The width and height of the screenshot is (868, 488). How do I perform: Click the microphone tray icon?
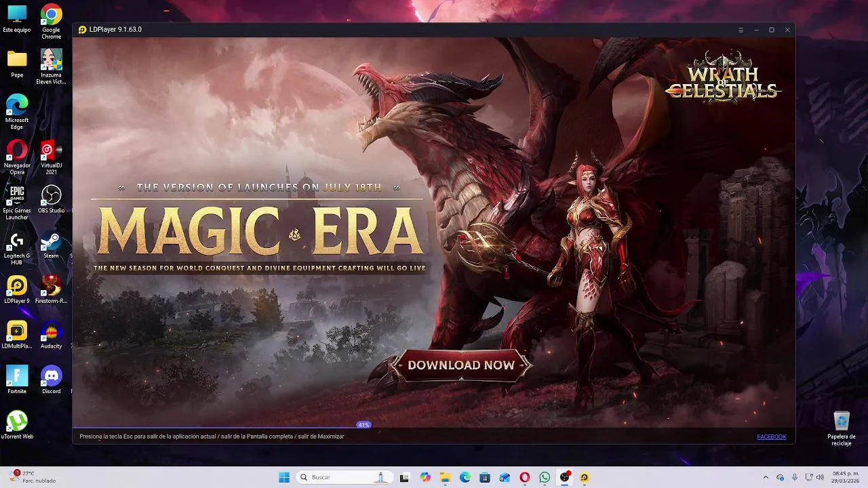click(795, 477)
